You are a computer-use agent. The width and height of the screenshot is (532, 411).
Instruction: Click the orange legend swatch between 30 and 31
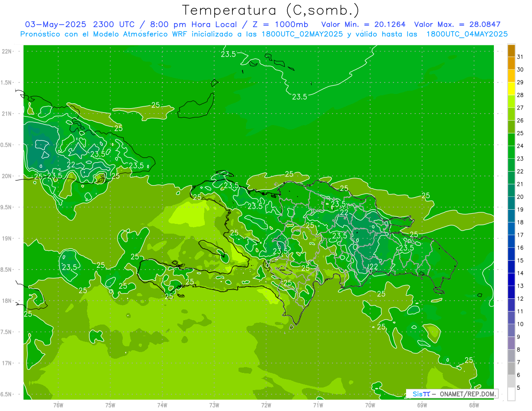tap(511, 63)
